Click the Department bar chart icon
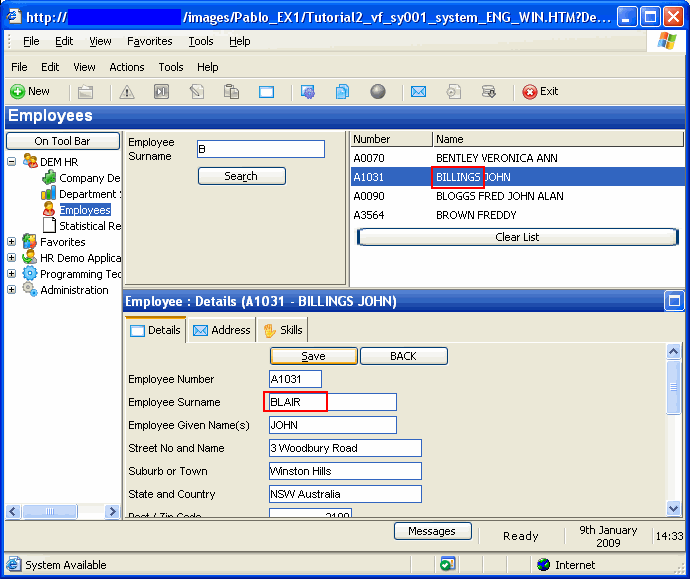The image size is (690, 579). 49,193
